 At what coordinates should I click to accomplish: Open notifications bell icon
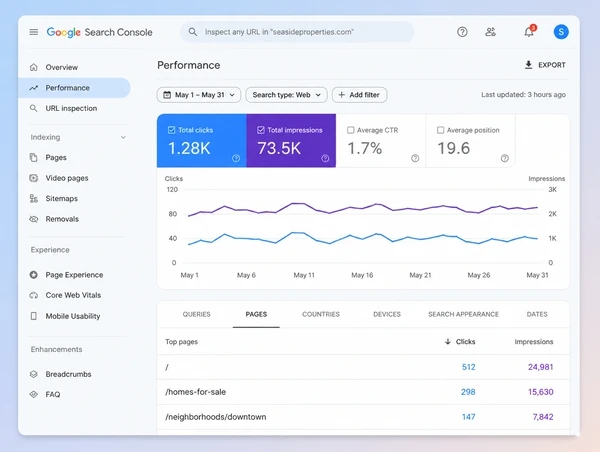click(x=529, y=32)
